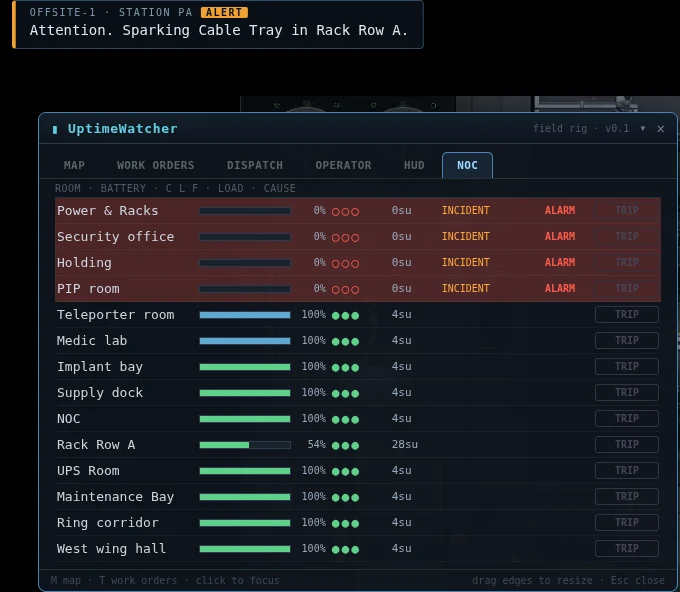Click Teleporter room C L F status dots
The height and width of the screenshot is (592, 680).
[345, 316]
